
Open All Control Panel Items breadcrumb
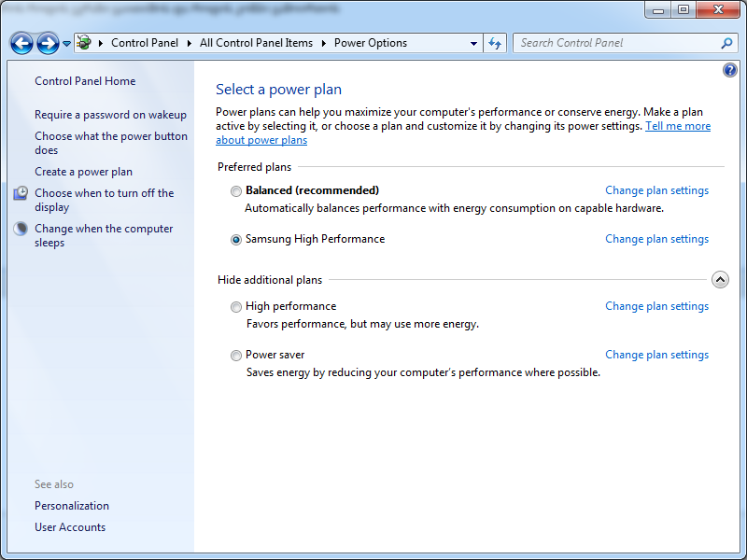[x=256, y=43]
